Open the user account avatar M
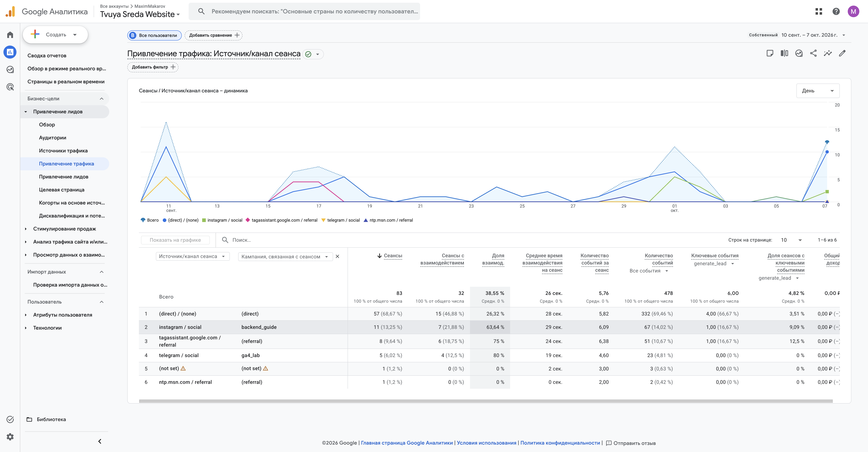Screen dimensions: 868x452 click(854, 11)
